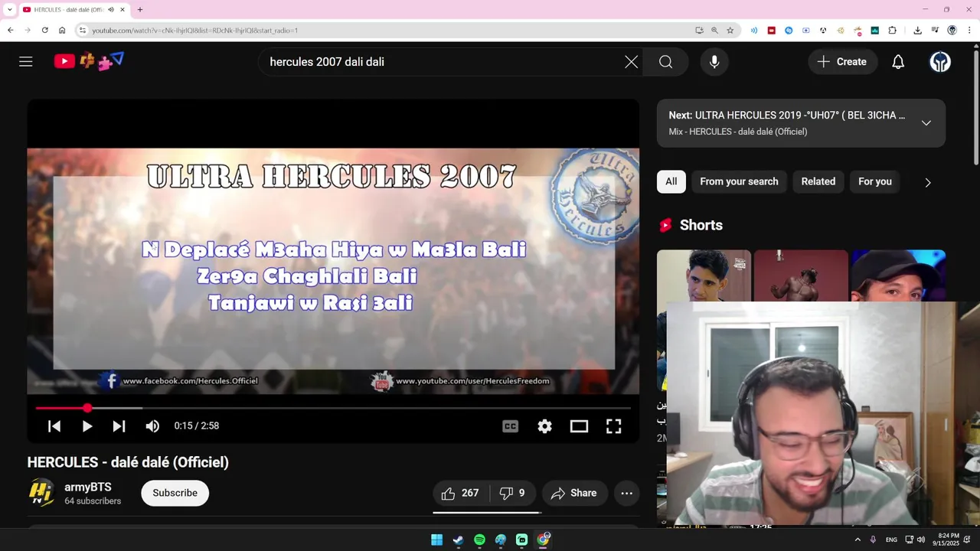Select the All filter chip

click(671, 182)
